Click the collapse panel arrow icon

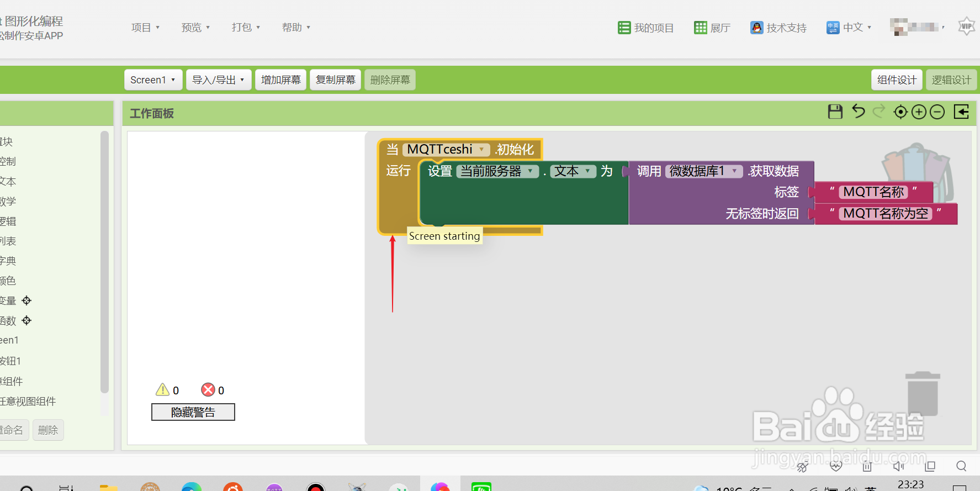(x=961, y=112)
